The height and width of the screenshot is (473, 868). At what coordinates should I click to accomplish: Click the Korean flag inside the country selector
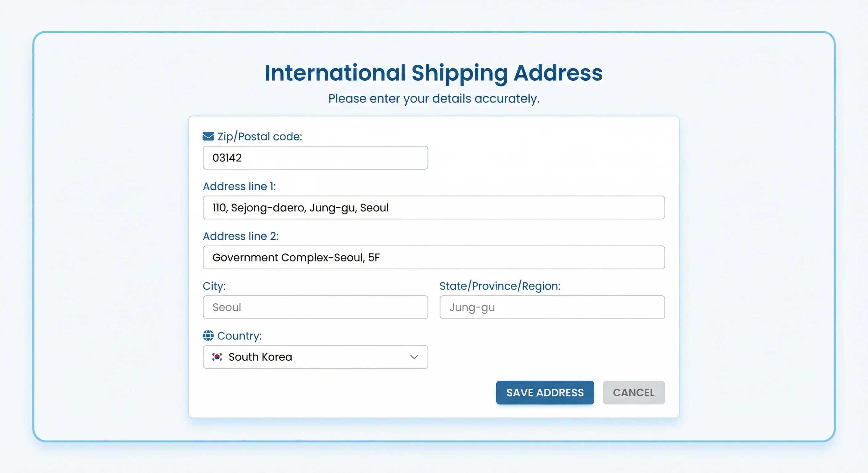[x=217, y=357]
